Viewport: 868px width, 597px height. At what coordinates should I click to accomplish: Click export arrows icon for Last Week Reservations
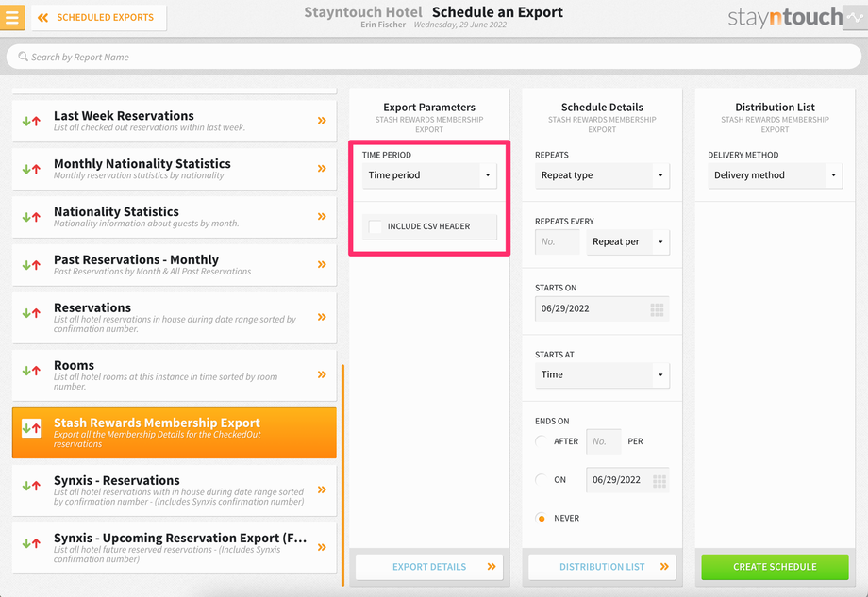pos(31,121)
